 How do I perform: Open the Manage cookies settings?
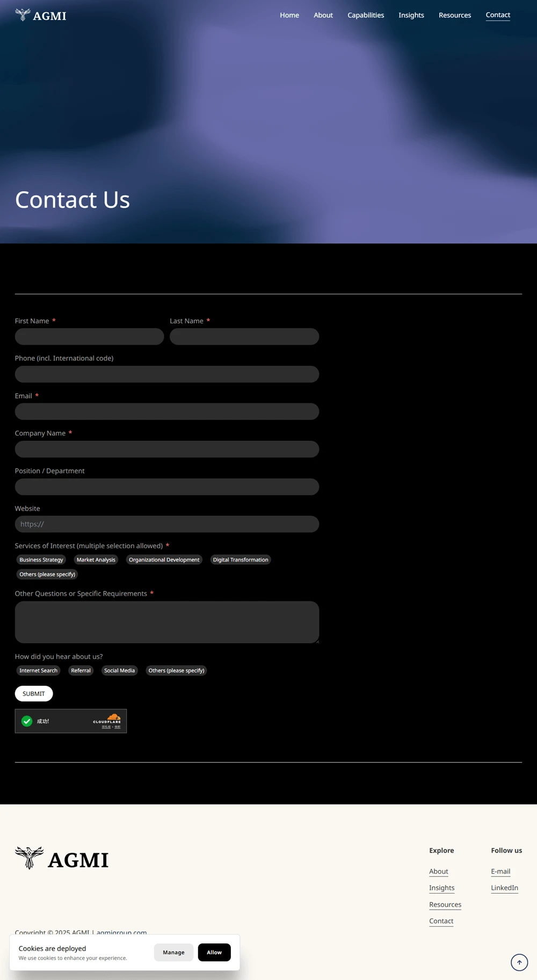173,952
